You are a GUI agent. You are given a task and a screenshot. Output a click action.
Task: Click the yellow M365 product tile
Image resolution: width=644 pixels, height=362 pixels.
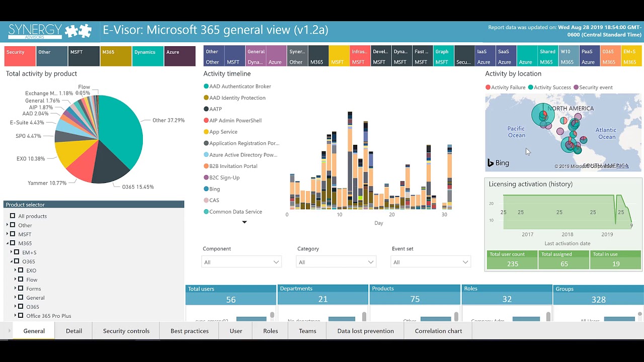tap(116, 56)
